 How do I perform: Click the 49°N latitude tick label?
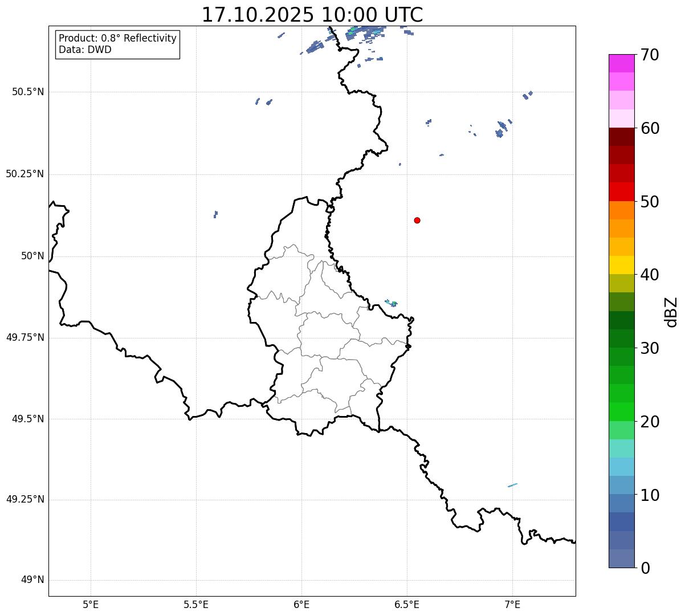point(32,580)
